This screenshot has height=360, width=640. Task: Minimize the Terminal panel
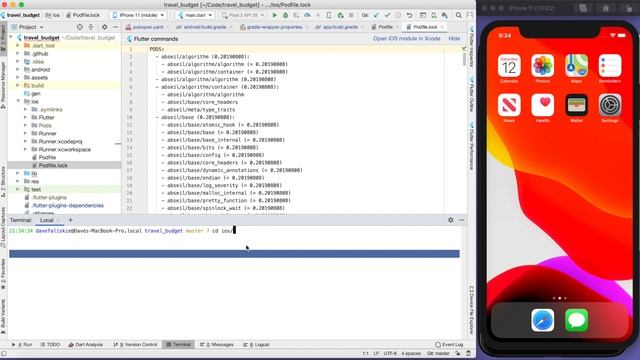(462, 220)
